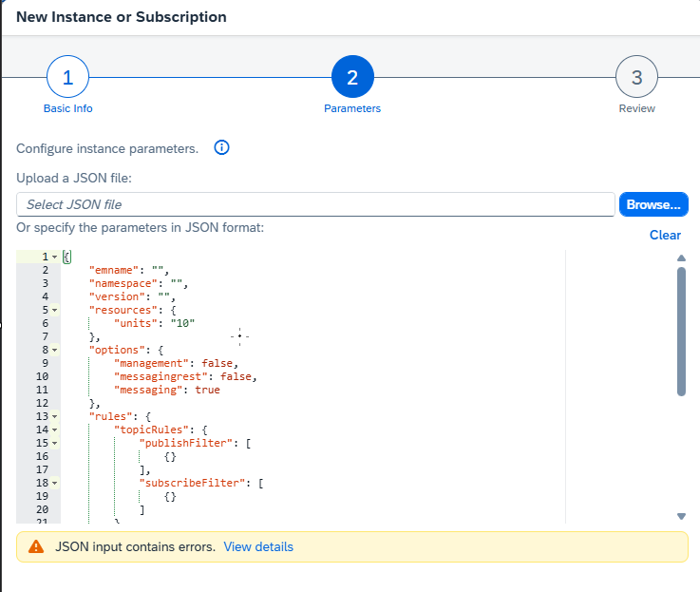700x592 pixels.
Task: Select step 2 Parameters circle
Action: point(352,78)
